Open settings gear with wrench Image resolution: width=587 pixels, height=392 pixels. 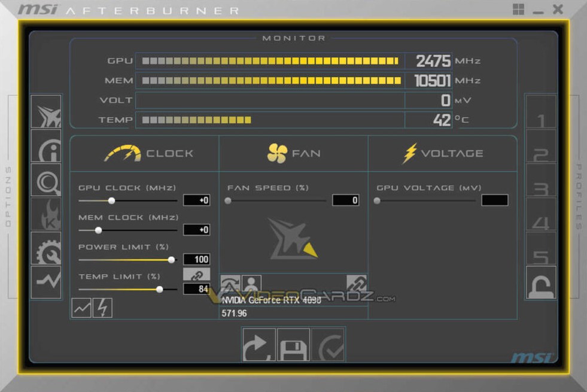click(46, 248)
